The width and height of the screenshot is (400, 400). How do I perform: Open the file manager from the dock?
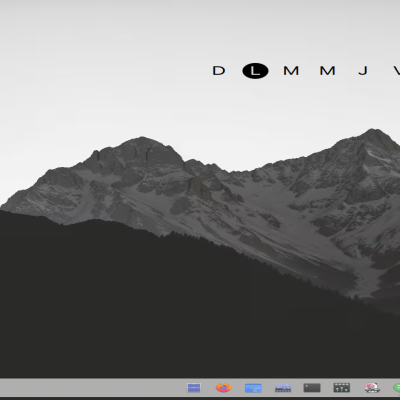(194, 388)
